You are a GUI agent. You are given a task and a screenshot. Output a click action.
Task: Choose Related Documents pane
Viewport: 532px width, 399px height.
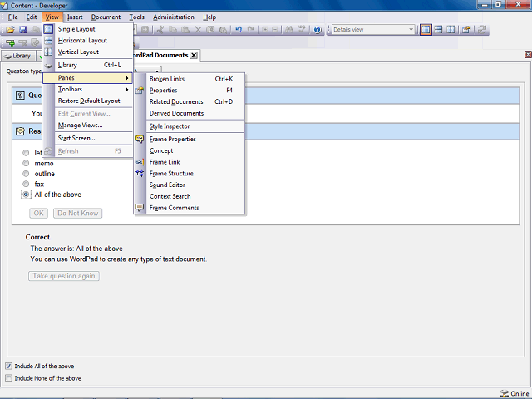pos(190,101)
